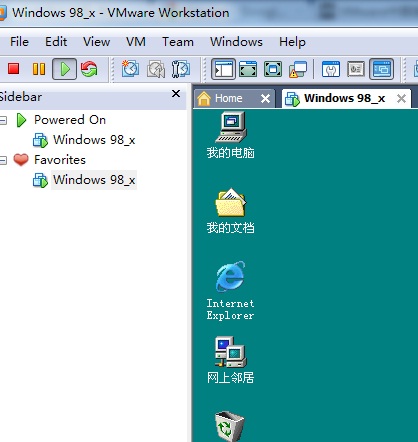This screenshot has height=442, width=418.
Task: Select the console view toolbar icon
Action: coord(382,69)
